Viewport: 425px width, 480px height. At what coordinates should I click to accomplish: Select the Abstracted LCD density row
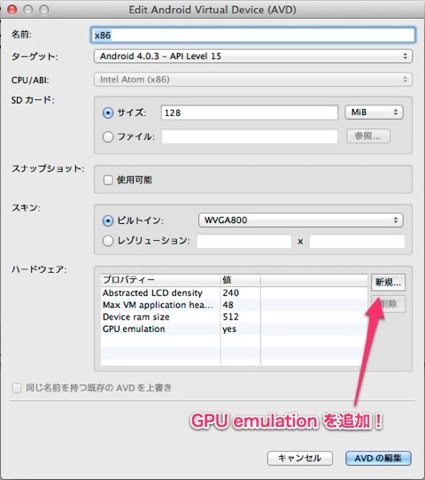[234, 293]
